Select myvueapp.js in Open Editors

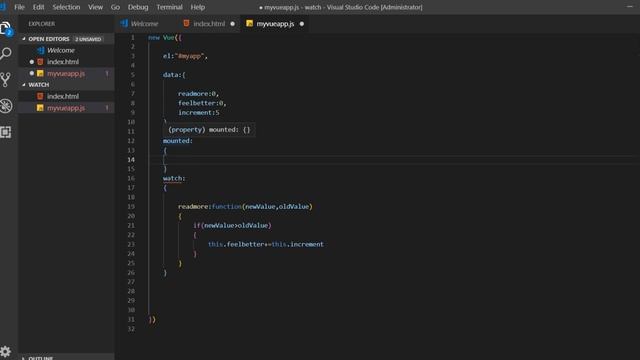point(66,73)
